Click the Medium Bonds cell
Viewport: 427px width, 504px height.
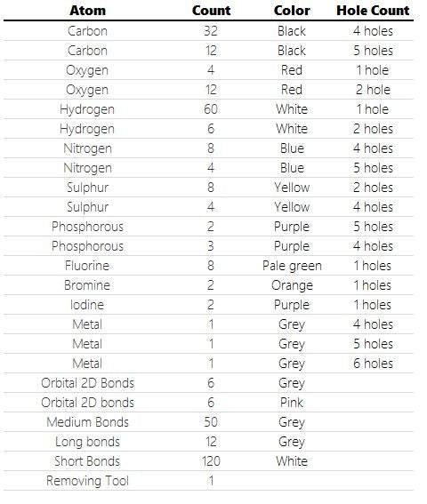coord(87,422)
